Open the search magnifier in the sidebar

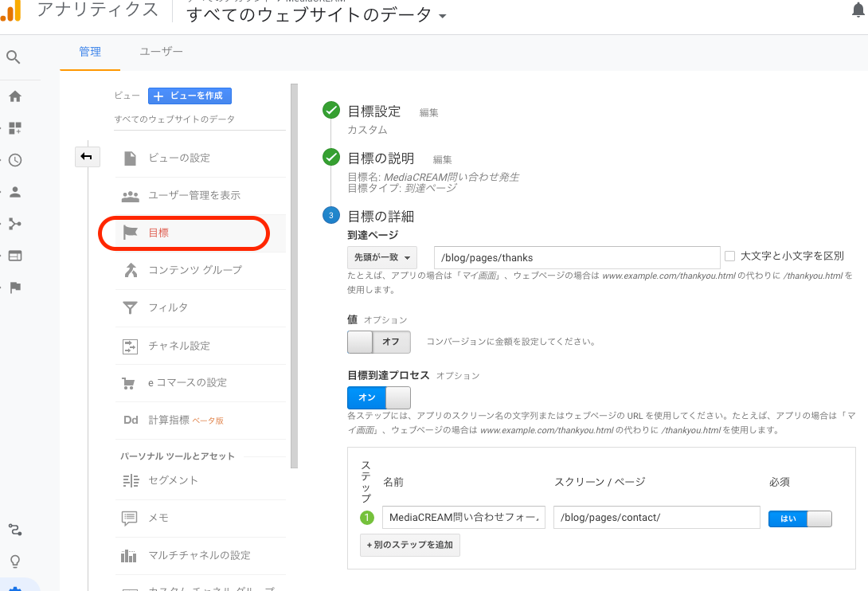click(x=14, y=57)
